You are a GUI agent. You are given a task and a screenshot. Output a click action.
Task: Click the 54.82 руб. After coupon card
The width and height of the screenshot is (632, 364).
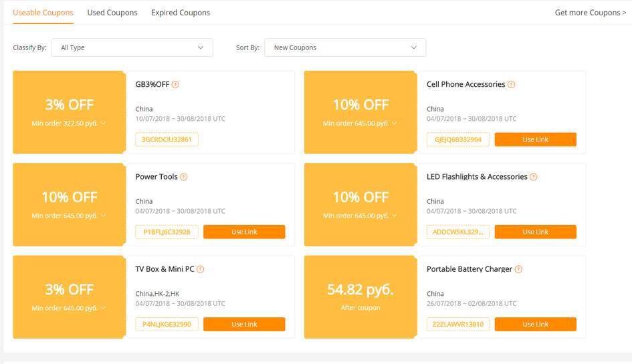tap(360, 297)
